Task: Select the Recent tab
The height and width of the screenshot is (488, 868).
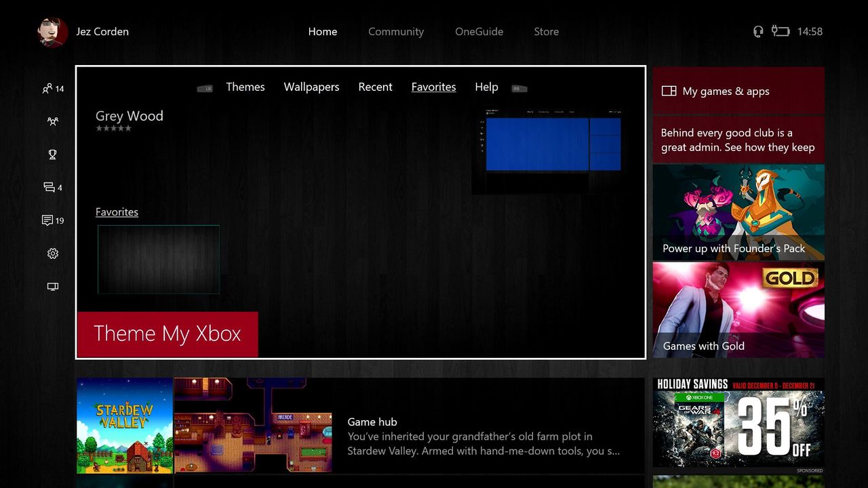Action: pos(376,87)
